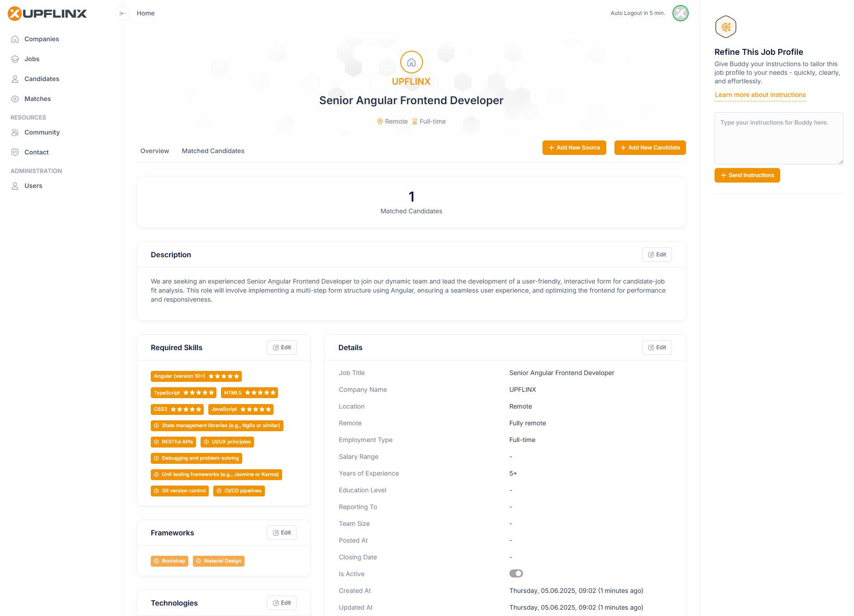This screenshot has width=854, height=616.
Task: Click the UPFLINX logo in sidebar
Action: point(47,14)
